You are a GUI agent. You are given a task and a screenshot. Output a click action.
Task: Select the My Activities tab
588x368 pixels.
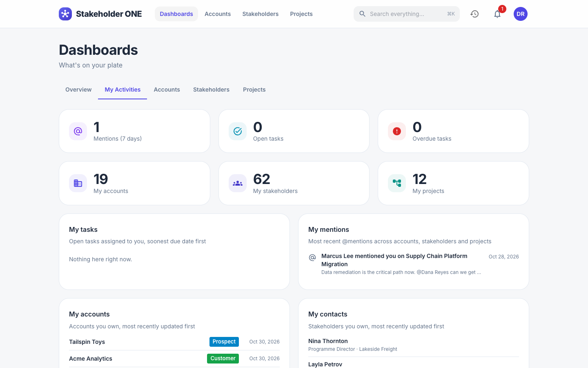pos(122,90)
